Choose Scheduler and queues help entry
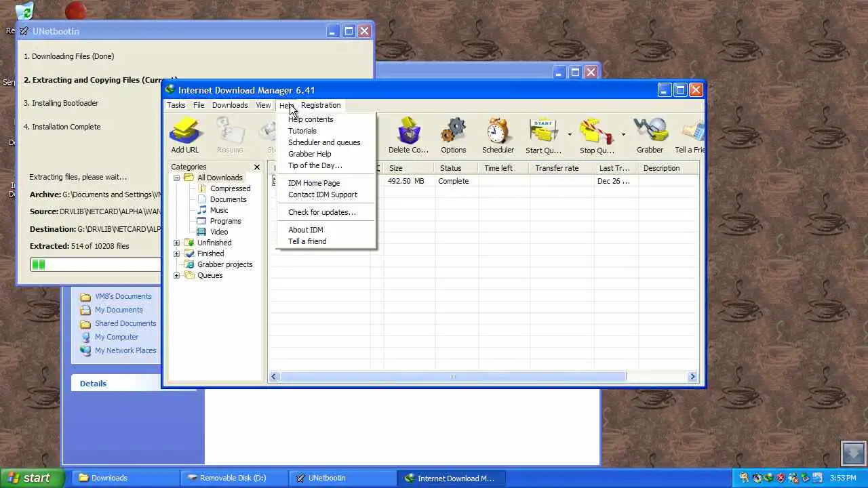This screenshot has width=868, height=488. point(326,142)
